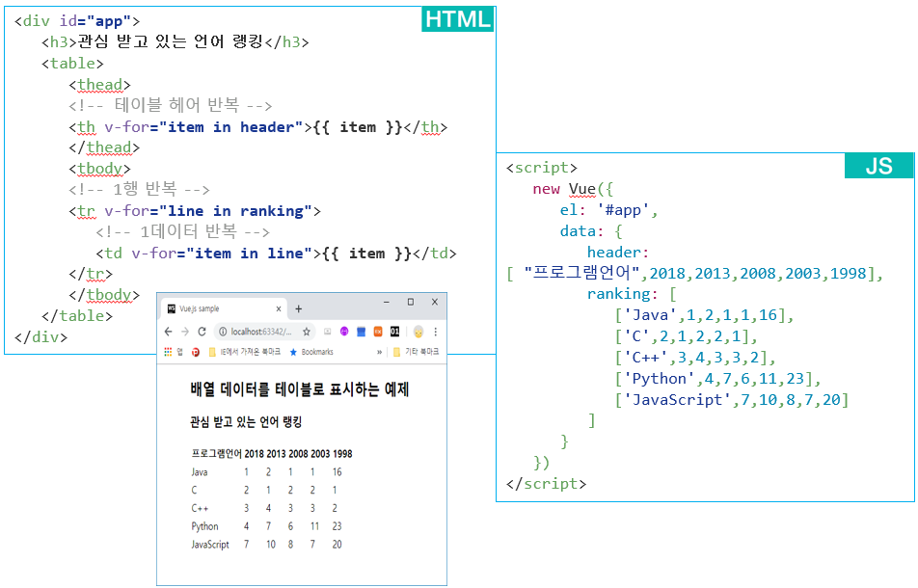Click the 1998 column header in browser table
918x588 pixels.
342,453
